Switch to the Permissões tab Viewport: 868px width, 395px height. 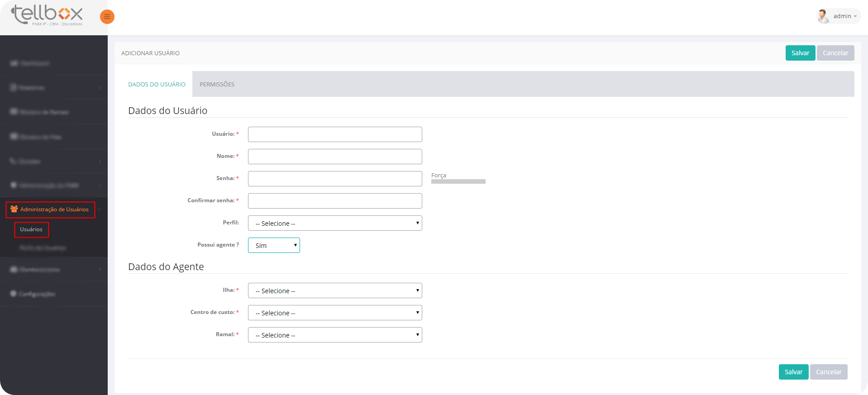coord(217,84)
